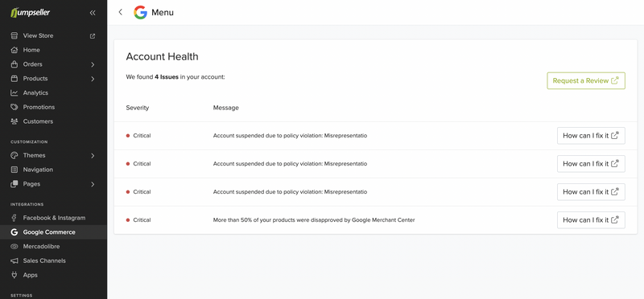Click the Analytics chart icon

(14, 92)
